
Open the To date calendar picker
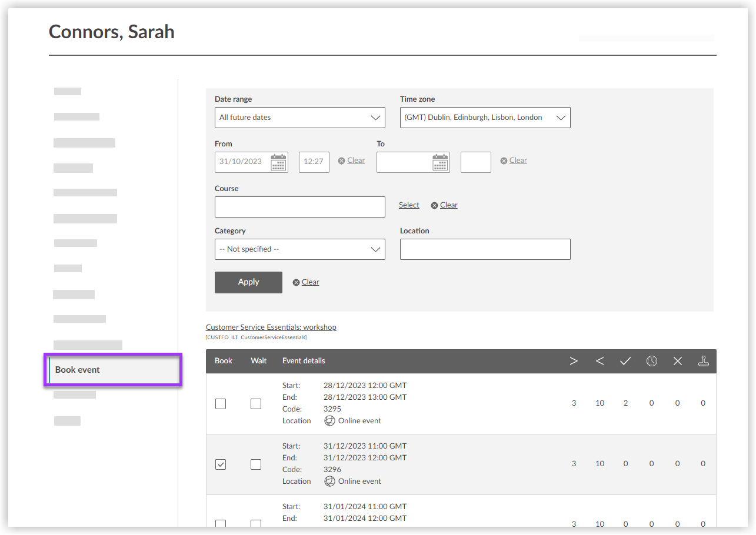pos(440,162)
